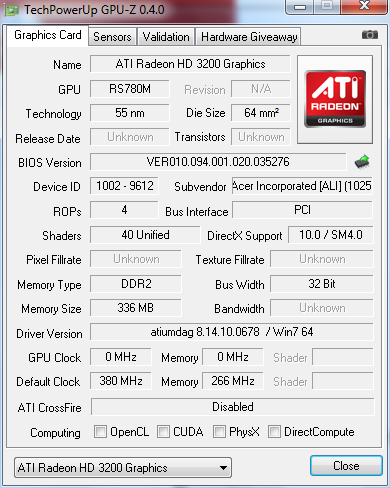
Task: Click the ATI CrossFire Disabled field
Action: click(x=233, y=407)
